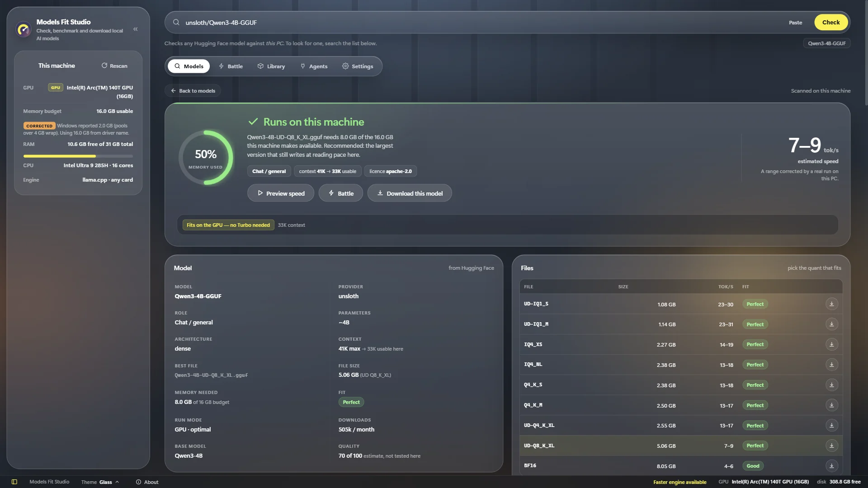Click Faster engine available notice
The height and width of the screenshot is (488, 868).
pyautogui.click(x=679, y=482)
